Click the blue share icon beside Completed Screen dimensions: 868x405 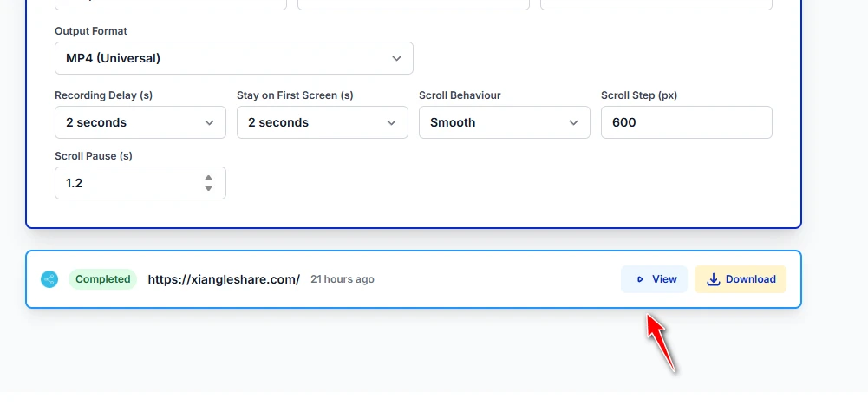[49, 279]
